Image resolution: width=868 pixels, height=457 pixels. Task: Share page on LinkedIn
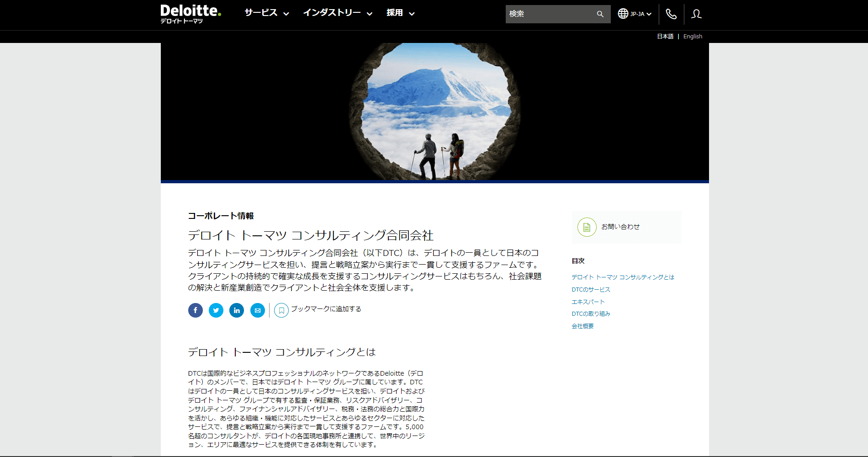coord(237,310)
